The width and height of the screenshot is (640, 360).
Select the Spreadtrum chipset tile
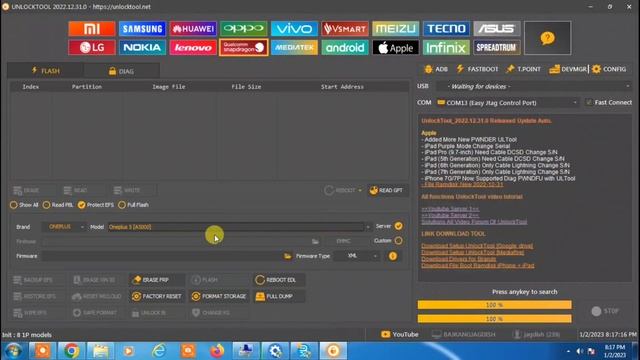pyautogui.click(x=497, y=47)
